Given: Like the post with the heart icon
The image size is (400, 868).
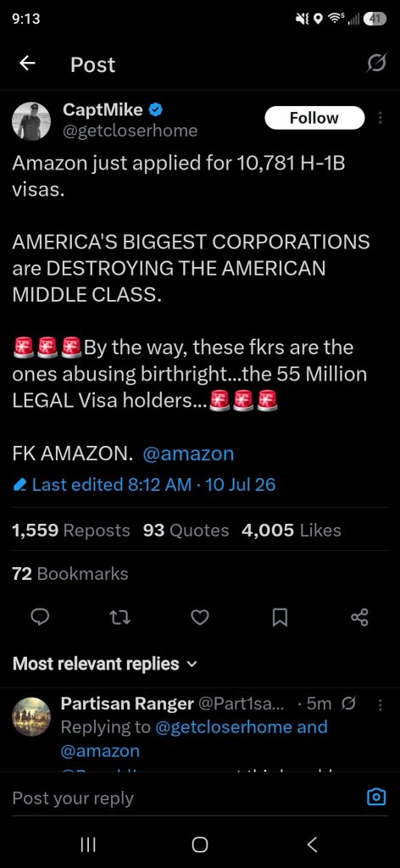Looking at the screenshot, I should pos(200,617).
